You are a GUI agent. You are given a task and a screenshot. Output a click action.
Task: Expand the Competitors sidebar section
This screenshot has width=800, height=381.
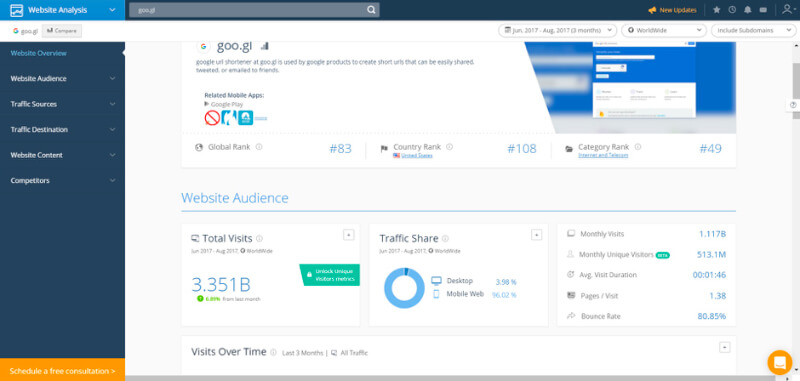click(62, 181)
